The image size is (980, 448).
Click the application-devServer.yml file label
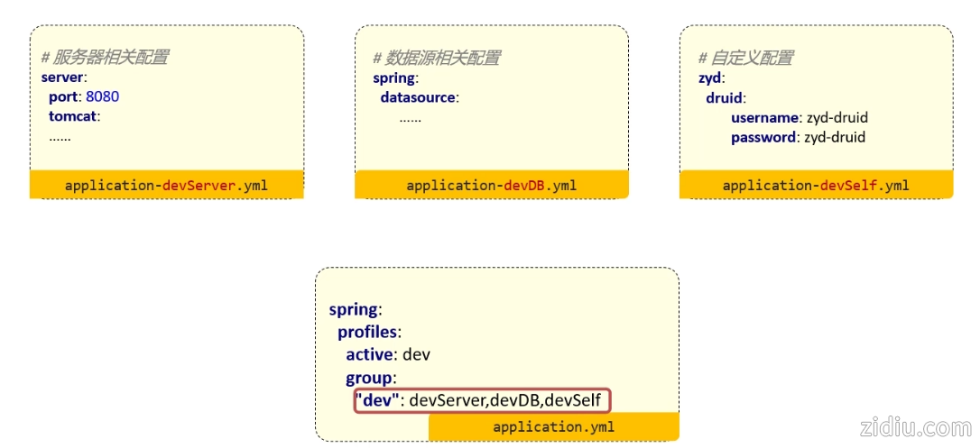[x=166, y=186]
